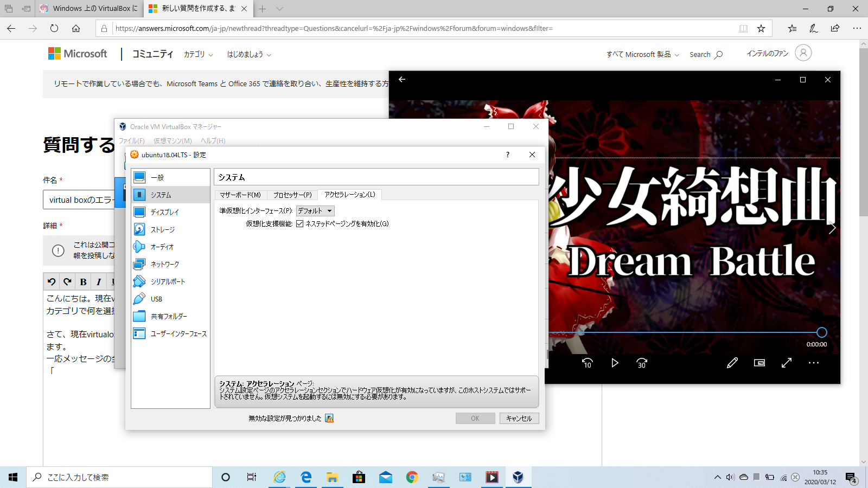Toggle italic in the question editor
This screenshot has height=488, width=868.
click(99, 281)
